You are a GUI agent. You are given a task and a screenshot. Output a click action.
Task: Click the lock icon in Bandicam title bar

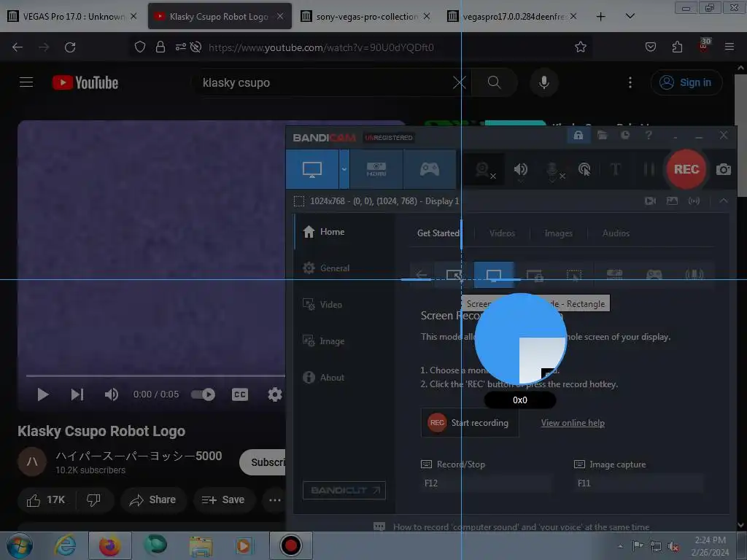[x=578, y=136]
